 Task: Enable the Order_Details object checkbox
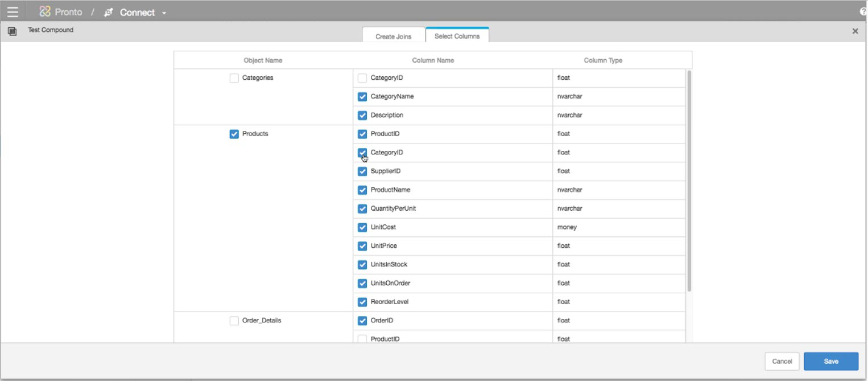[234, 321]
